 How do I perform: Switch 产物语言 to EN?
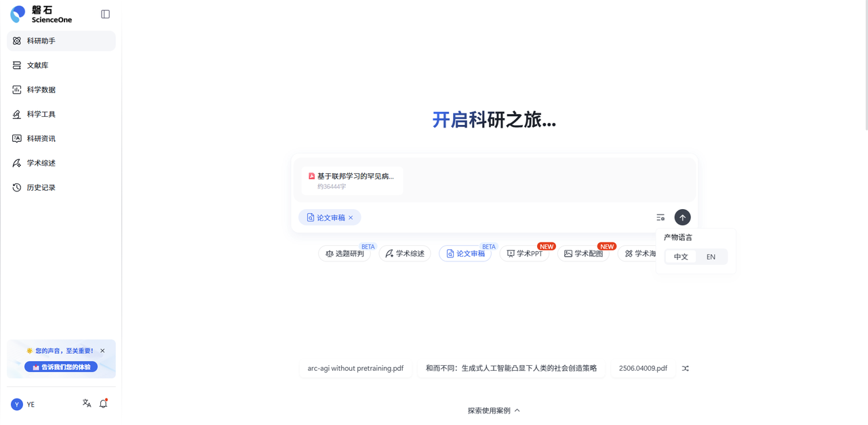(x=711, y=257)
